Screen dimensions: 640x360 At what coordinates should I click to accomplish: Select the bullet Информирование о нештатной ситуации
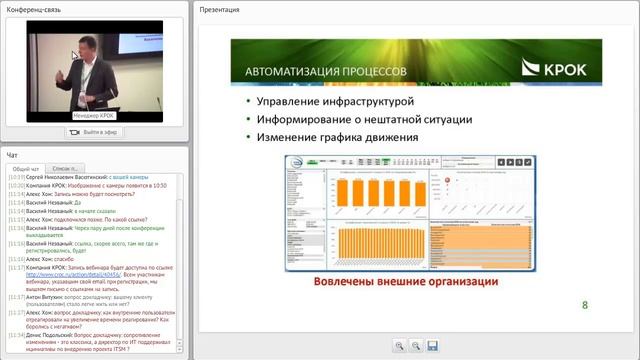(x=364, y=120)
